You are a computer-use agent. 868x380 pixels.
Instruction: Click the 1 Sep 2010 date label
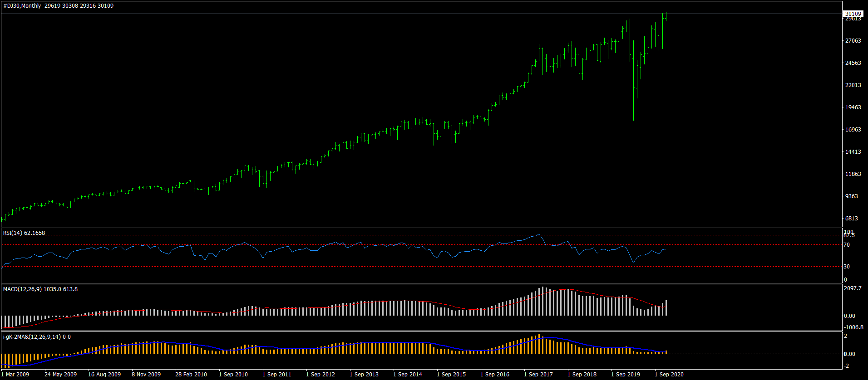pos(233,375)
